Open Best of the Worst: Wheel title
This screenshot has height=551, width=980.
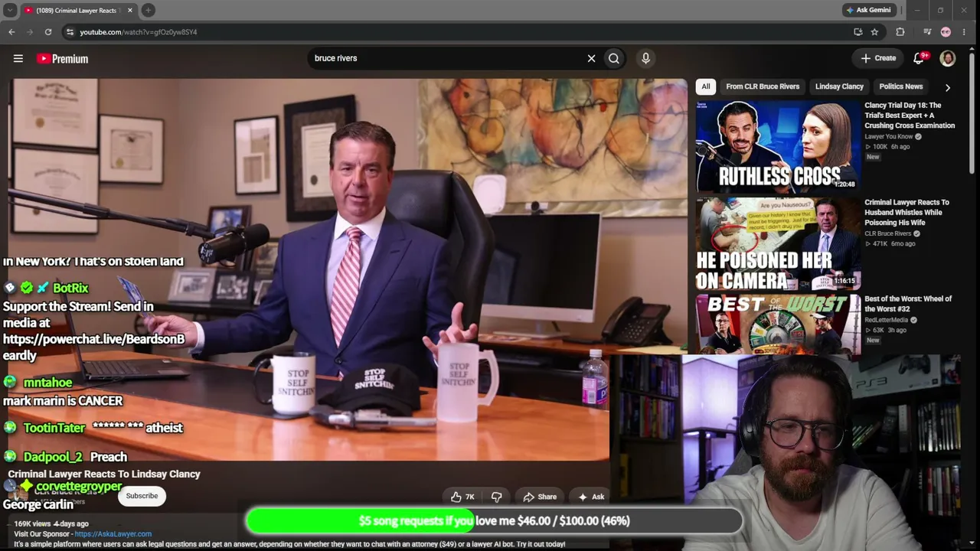pos(908,304)
